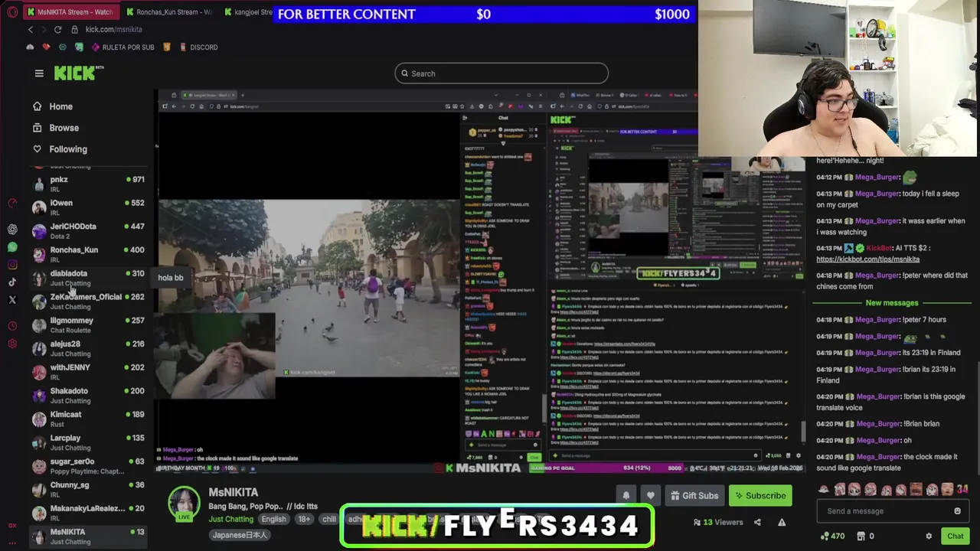Open Instagram in Opera sidebar
980x551 pixels.
point(12,265)
